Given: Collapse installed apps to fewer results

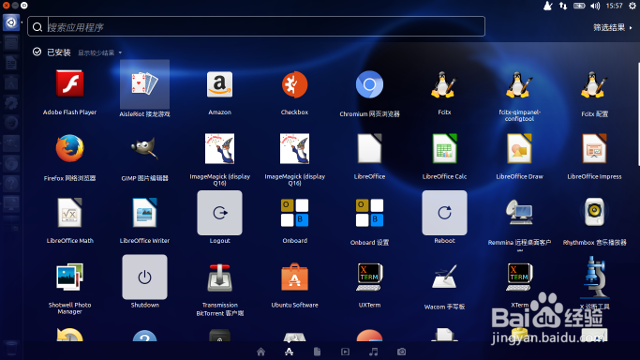Looking at the screenshot, I should tap(100, 53).
